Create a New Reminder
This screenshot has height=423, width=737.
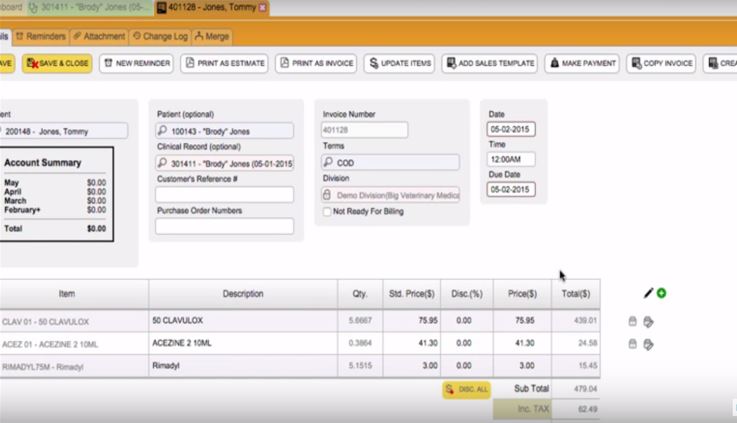point(136,63)
